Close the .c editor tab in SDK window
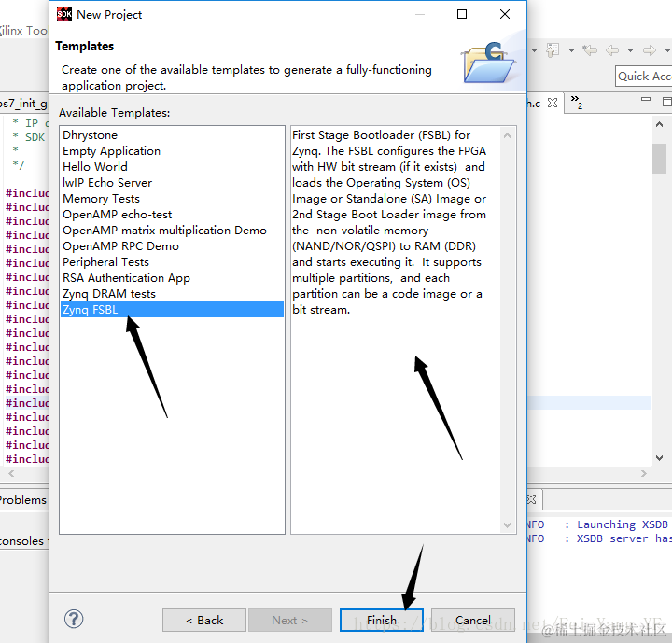This screenshot has height=643, width=672. coord(553,103)
